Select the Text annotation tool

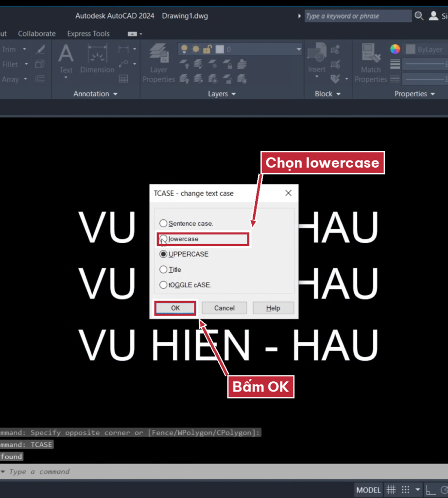point(66,58)
